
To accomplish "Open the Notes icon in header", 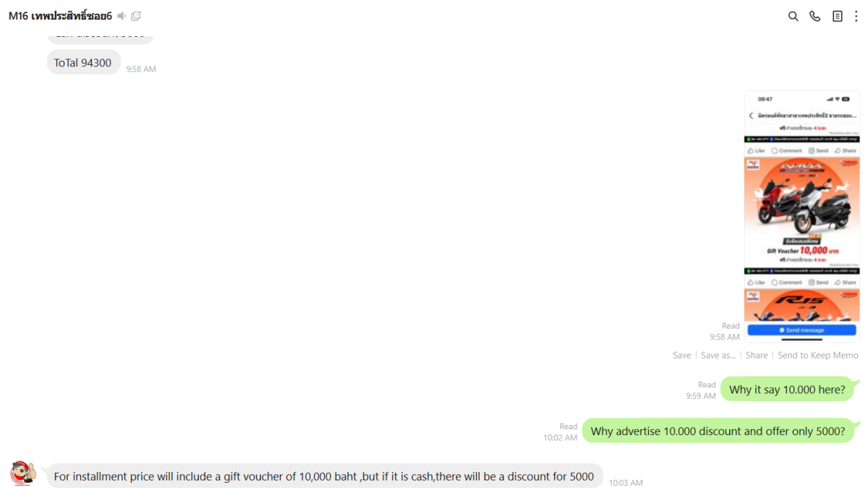I will [x=838, y=16].
